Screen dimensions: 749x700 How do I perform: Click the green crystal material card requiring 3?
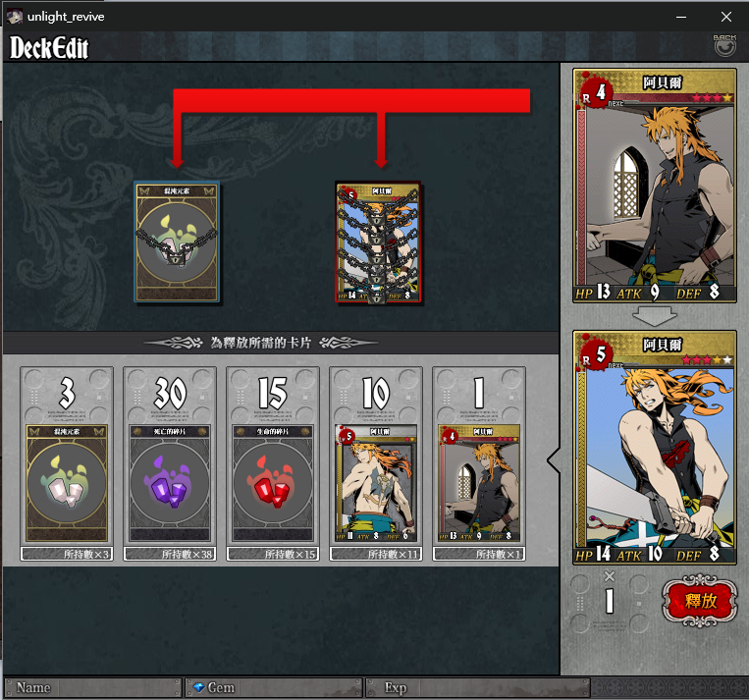pos(67,483)
